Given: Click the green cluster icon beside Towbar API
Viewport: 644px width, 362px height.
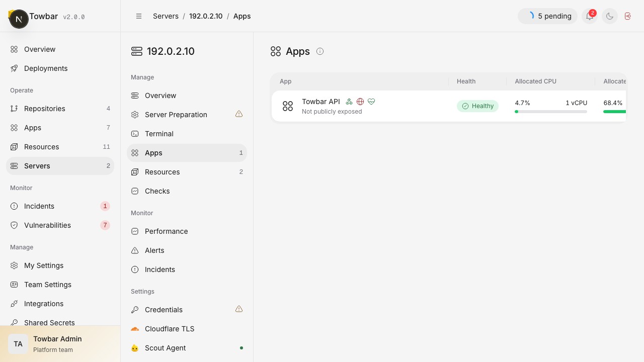Looking at the screenshot, I should tap(349, 102).
